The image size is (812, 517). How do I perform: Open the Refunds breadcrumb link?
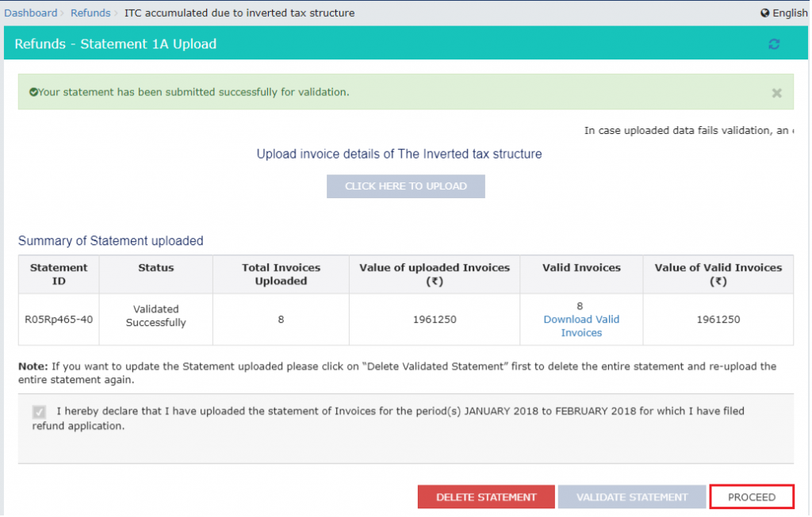[x=90, y=13]
